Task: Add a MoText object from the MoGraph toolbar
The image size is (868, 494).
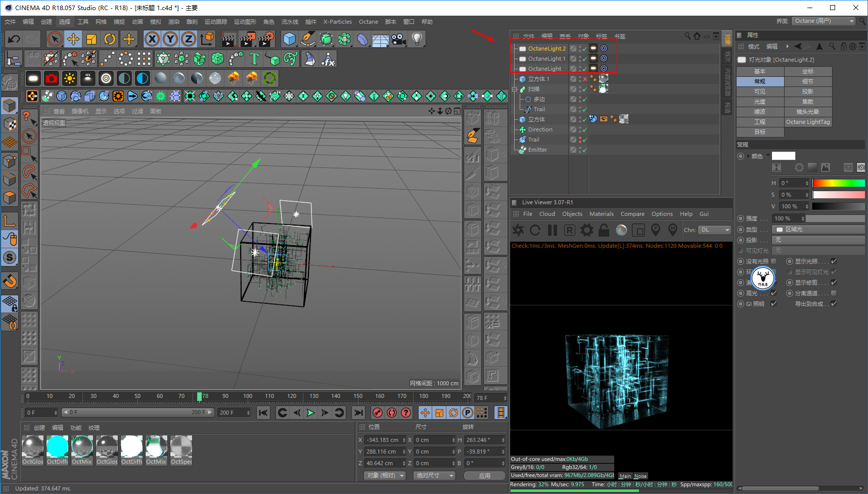Action: point(254,59)
